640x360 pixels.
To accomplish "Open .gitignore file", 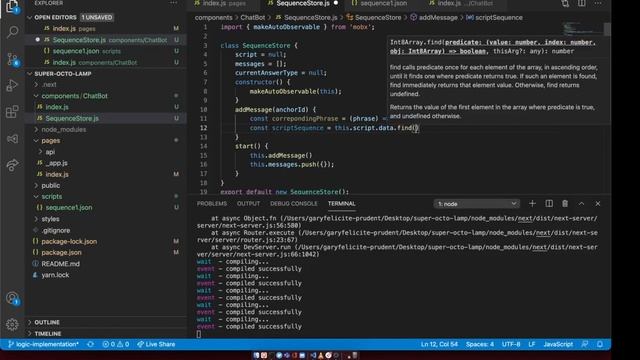I will click(x=56, y=230).
